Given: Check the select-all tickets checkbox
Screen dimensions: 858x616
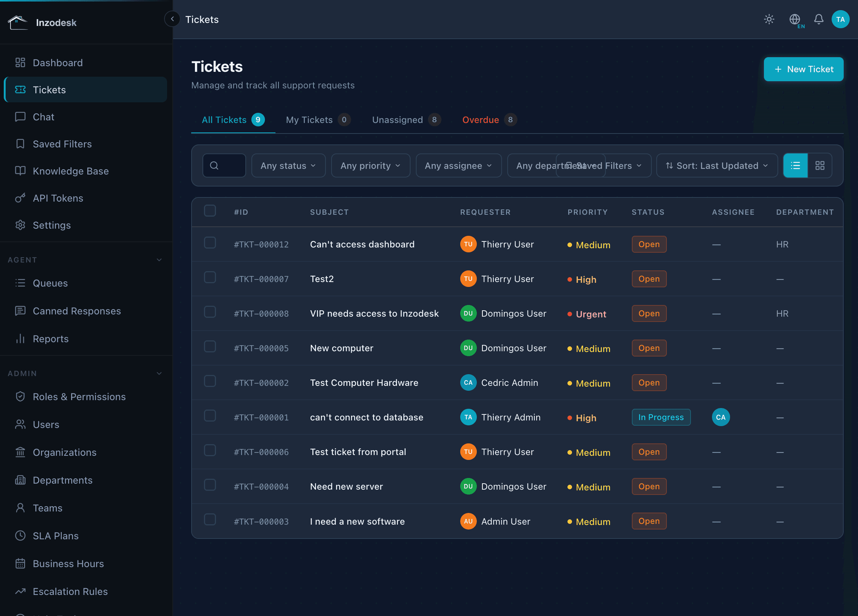Looking at the screenshot, I should pyautogui.click(x=210, y=211).
